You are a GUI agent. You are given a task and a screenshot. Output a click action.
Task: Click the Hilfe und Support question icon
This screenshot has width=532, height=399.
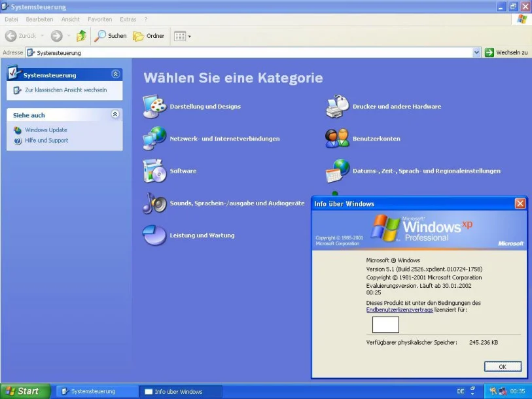pyautogui.click(x=18, y=141)
